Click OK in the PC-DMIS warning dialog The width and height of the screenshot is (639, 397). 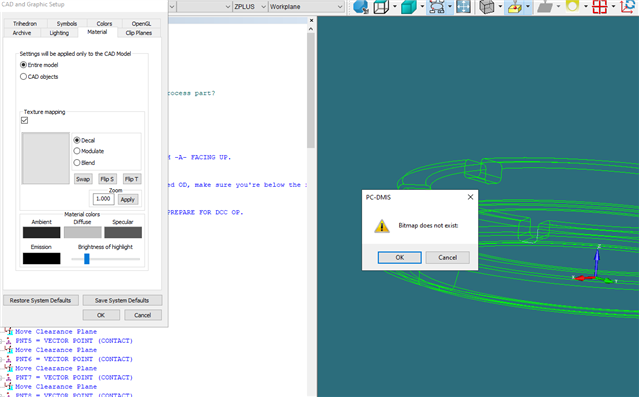(400, 258)
